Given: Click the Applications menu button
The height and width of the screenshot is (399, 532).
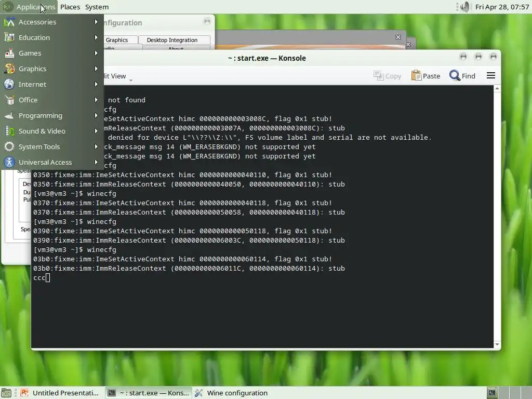Looking at the screenshot, I should tap(29, 7).
